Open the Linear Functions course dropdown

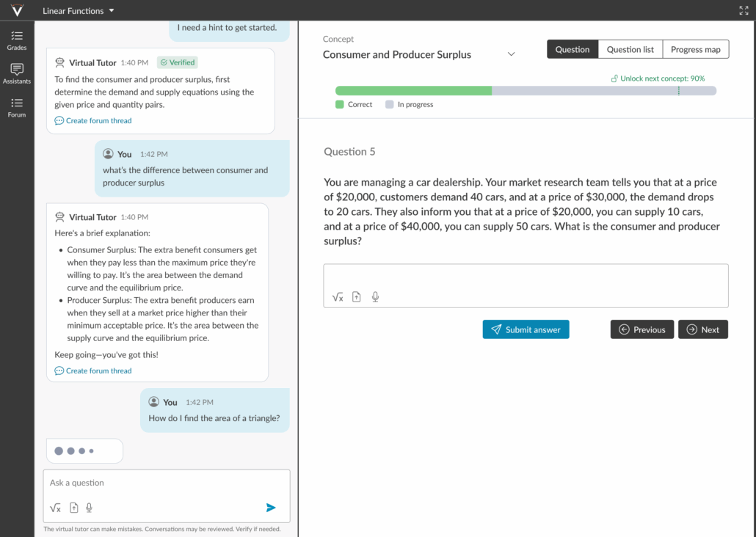(x=79, y=11)
